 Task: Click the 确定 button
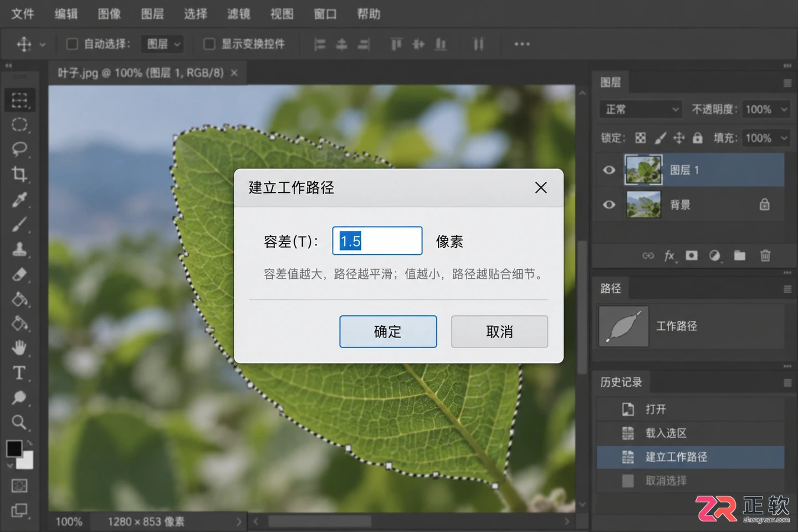point(388,331)
